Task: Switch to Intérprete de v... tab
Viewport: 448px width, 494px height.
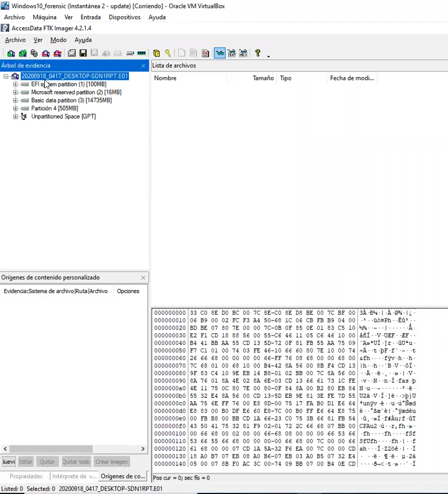Action: (74, 476)
